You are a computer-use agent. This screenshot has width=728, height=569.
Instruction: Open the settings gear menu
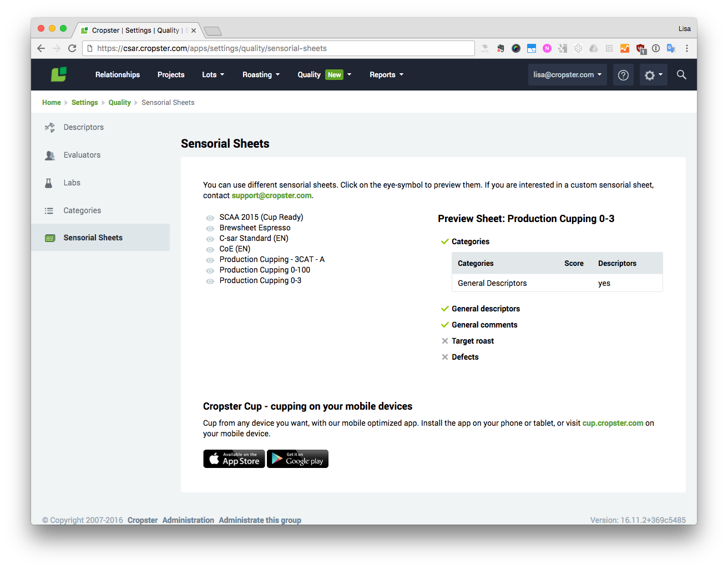653,75
